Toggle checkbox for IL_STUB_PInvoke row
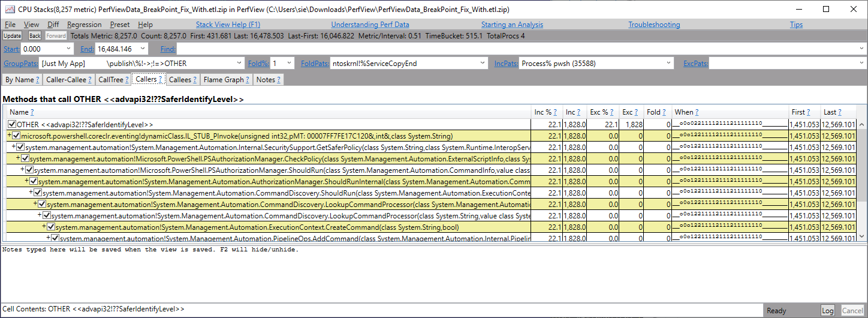 tap(16, 136)
